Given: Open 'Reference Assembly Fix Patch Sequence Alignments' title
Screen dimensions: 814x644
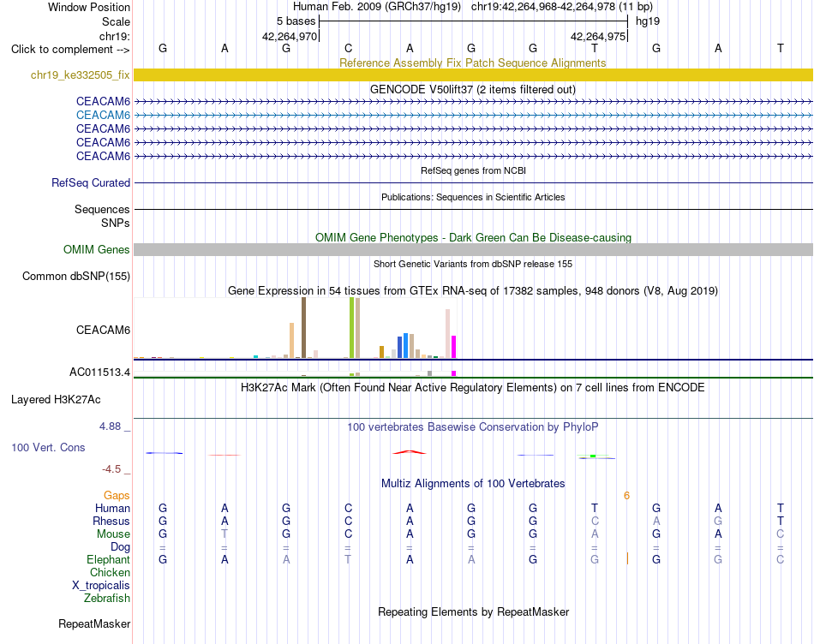Looking at the screenshot, I should pos(472,63).
